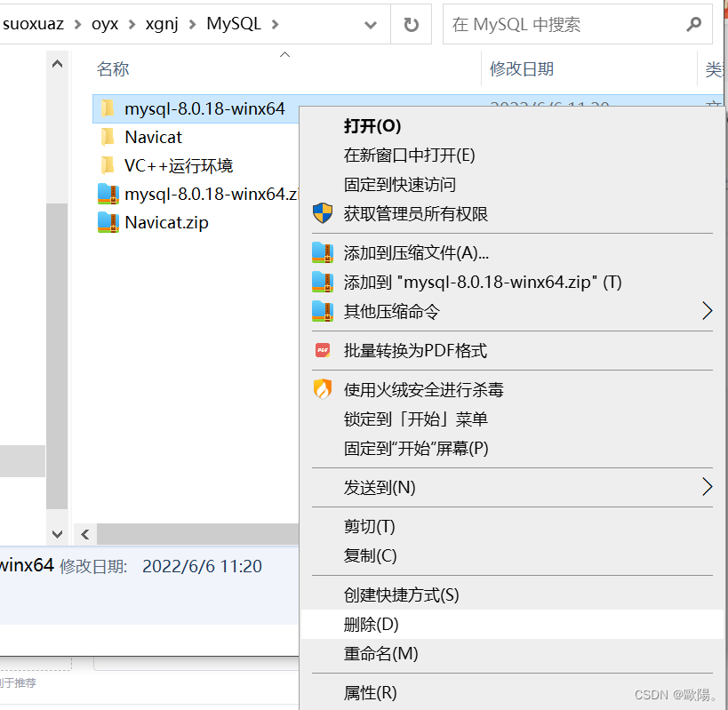This screenshot has height=710, width=728.
Task: Expand the 其他压缩命令 submenu arrow
Action: tap(707, 311)
